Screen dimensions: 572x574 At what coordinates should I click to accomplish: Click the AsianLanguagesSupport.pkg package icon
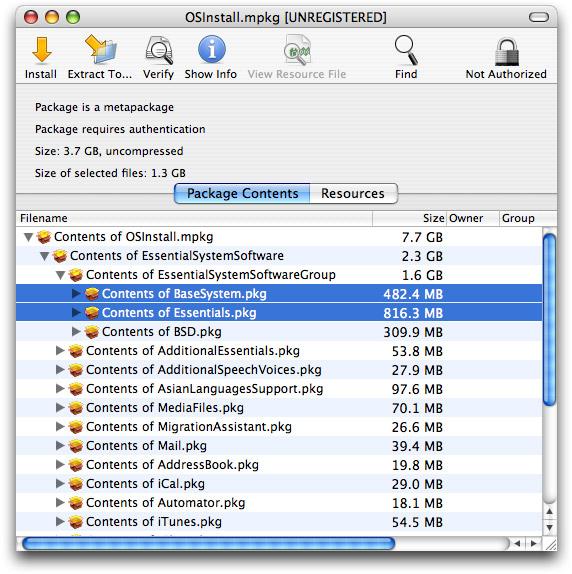[76, 389]
